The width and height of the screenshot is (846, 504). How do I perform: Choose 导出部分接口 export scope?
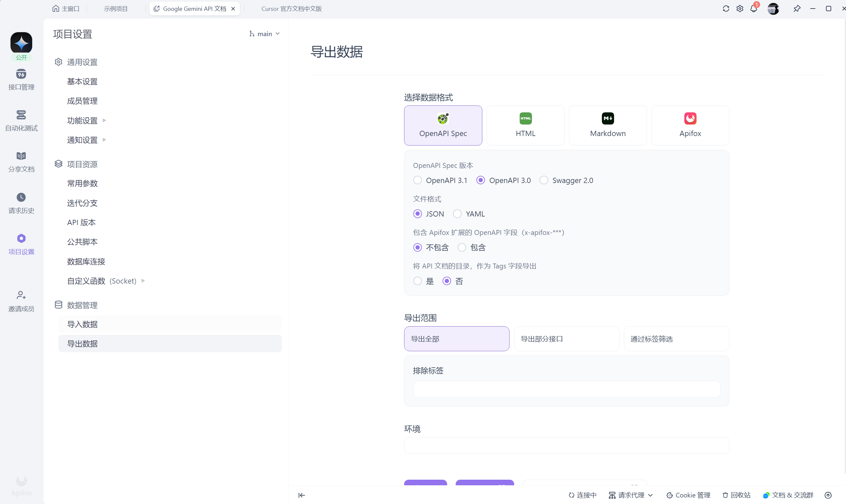point(566,339)
